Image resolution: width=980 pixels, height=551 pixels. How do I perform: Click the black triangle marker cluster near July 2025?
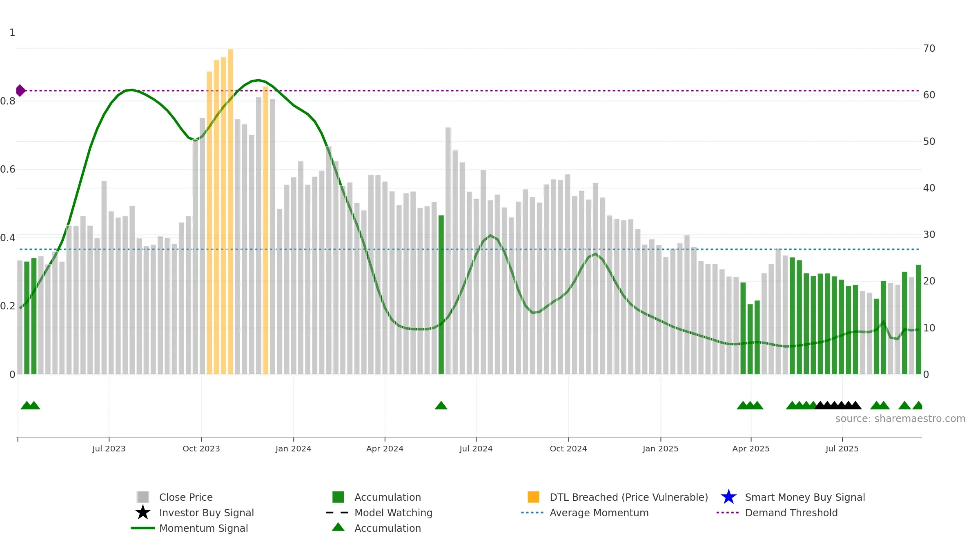(x=838, y=405)
